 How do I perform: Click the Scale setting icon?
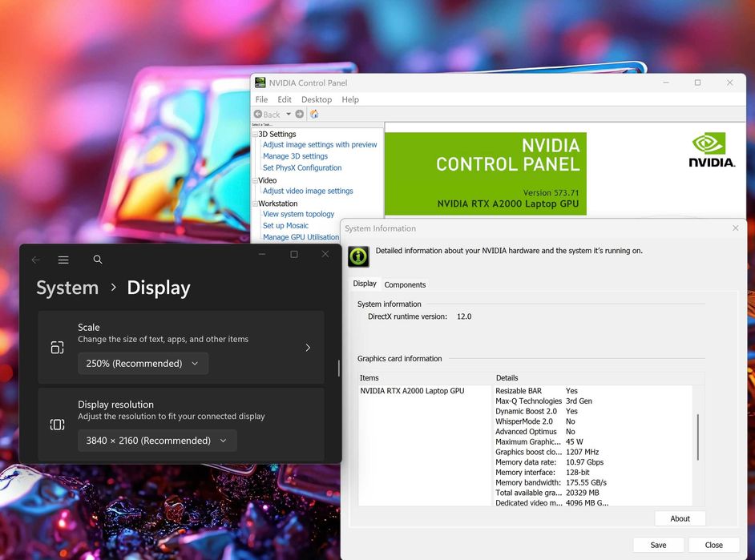coord(57,348)
